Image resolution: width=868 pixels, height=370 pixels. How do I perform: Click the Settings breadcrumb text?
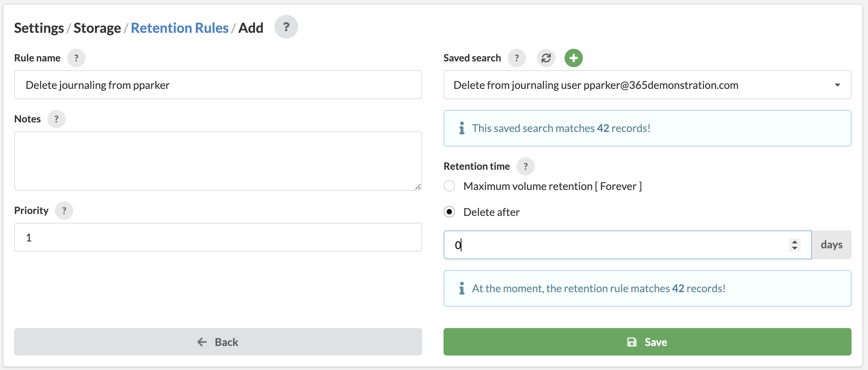(x=39, y=28)
